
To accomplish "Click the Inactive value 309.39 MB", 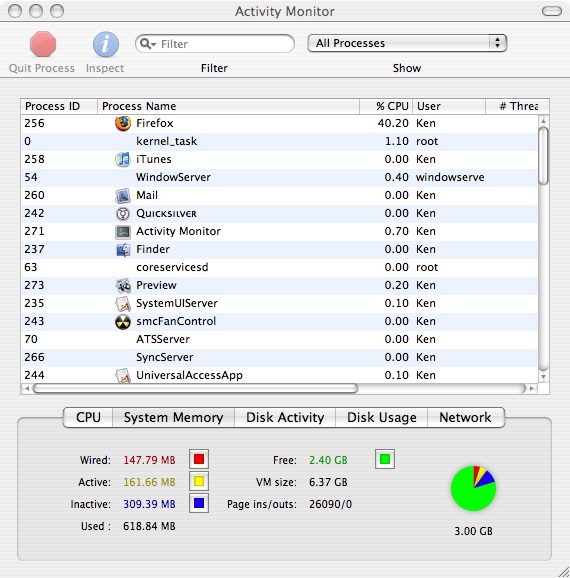I will 149,504.
